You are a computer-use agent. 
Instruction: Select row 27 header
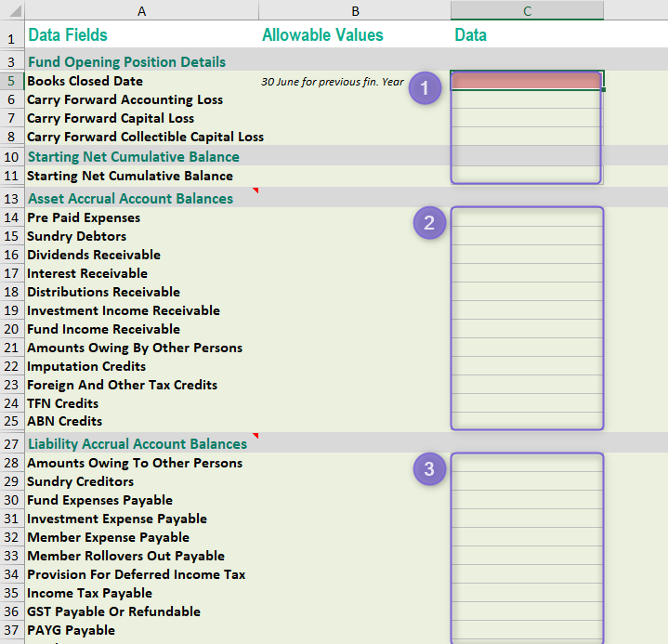click(x=11, y=443)
